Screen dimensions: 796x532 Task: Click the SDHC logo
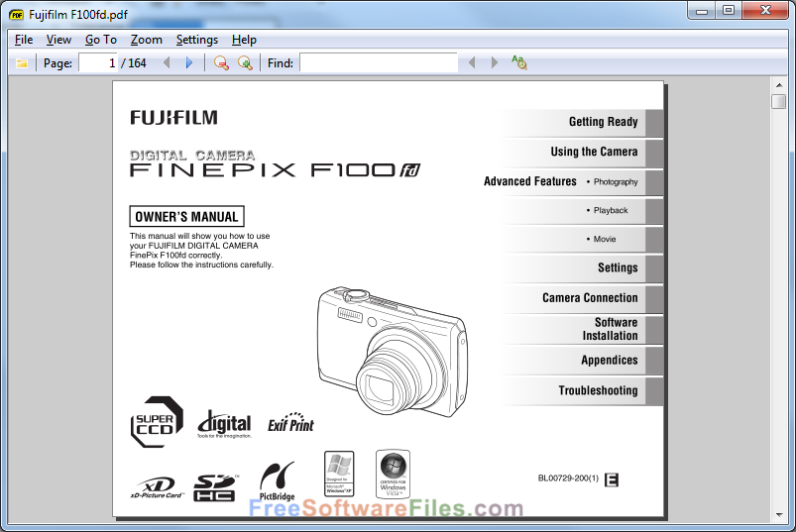[215, 487]
